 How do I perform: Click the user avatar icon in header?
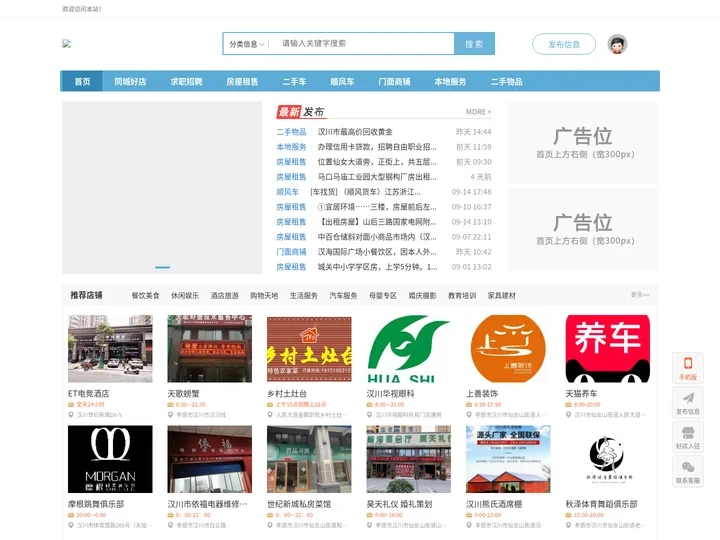point(617,44)
